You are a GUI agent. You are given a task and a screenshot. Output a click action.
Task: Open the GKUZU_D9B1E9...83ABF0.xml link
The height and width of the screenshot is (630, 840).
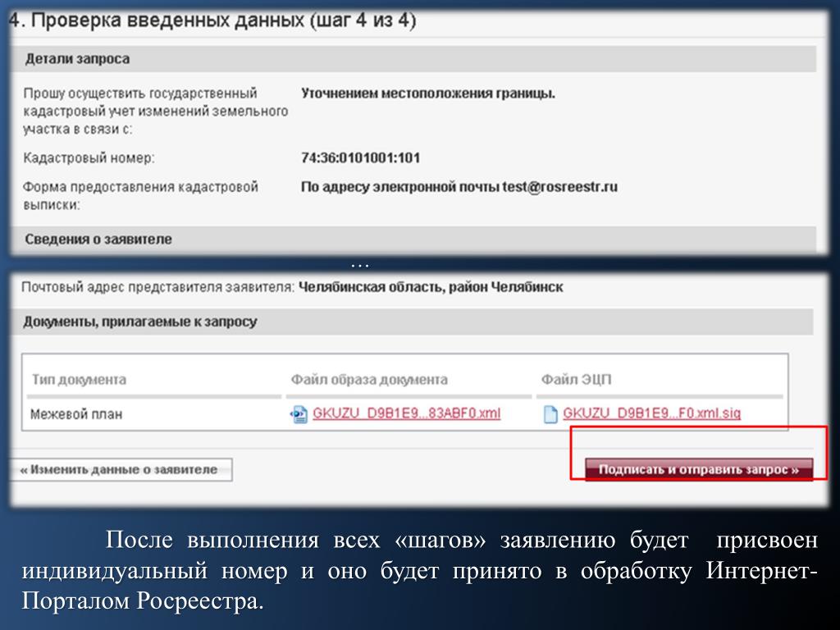tap(407, 413)
